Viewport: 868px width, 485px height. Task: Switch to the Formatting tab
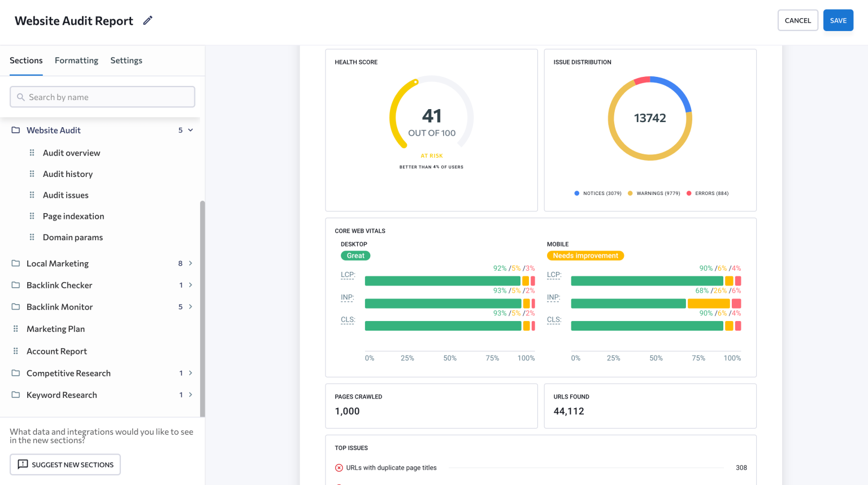pos(76,60)
